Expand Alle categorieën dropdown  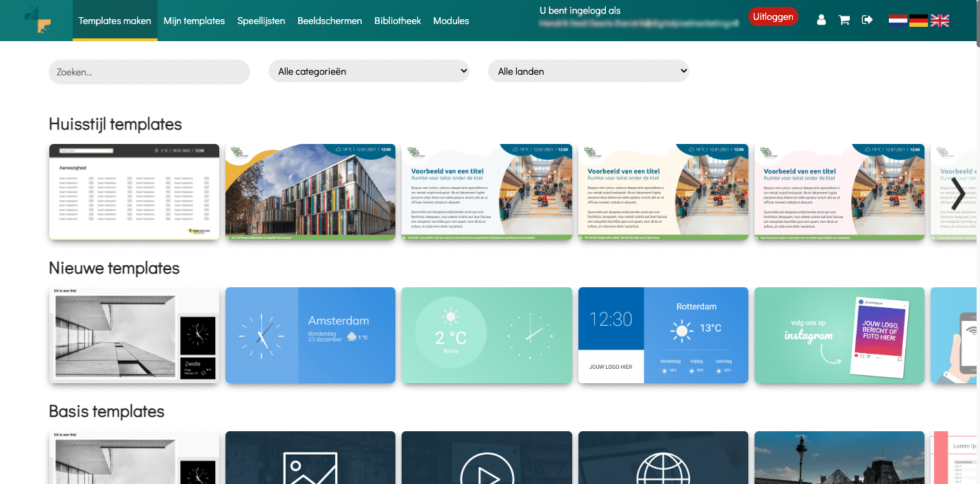click(369, 71)
